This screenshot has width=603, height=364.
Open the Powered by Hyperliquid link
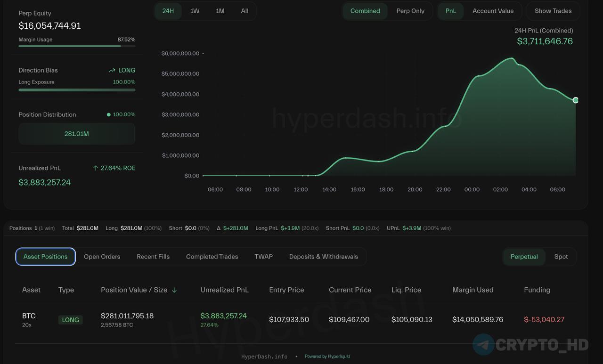[x=327, y=356]
